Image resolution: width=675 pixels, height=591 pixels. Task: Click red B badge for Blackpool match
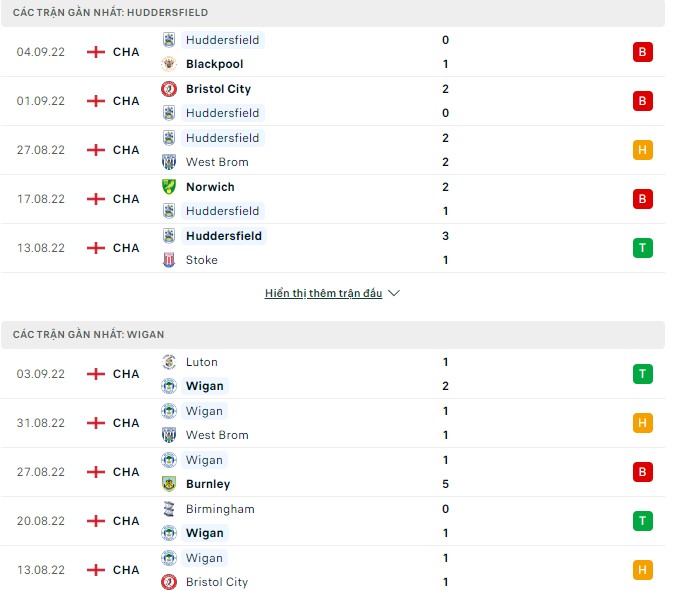[642, 52]
